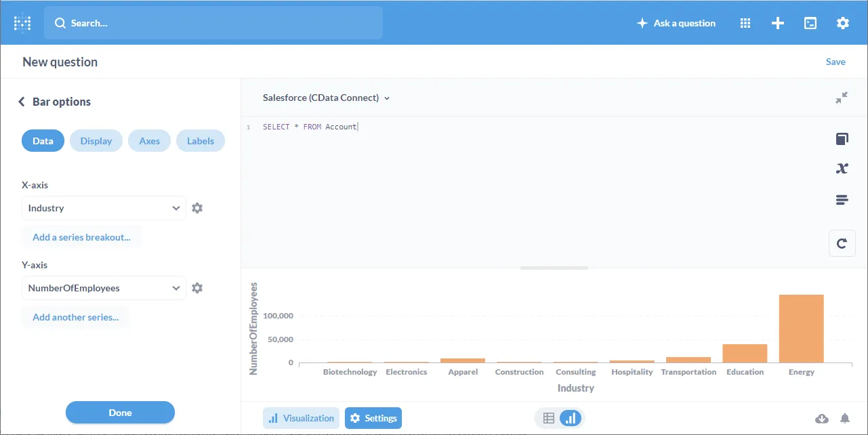The image size is (868, 435).
Task: Open Salesforce (CData Connect) database selector
Action: click(x=326, y=98)
